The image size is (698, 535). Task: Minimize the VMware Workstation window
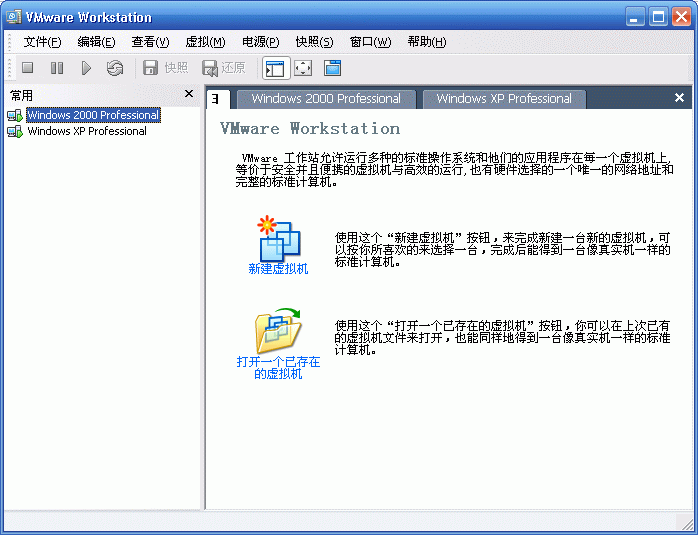click(635, 17)
